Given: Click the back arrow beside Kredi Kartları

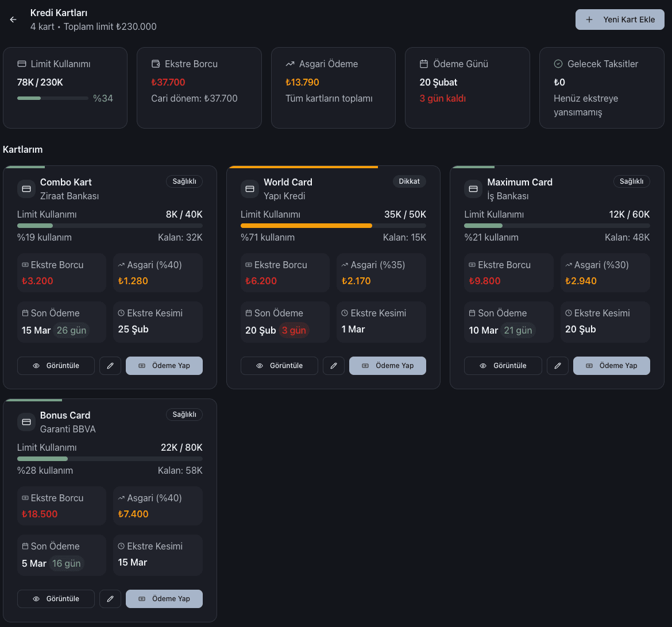Looking at the screenshot, I should click(x=13, y=20).
